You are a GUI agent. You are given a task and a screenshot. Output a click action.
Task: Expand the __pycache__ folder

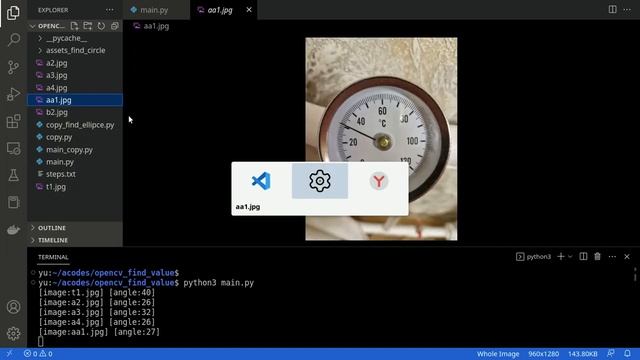[75, 38]
